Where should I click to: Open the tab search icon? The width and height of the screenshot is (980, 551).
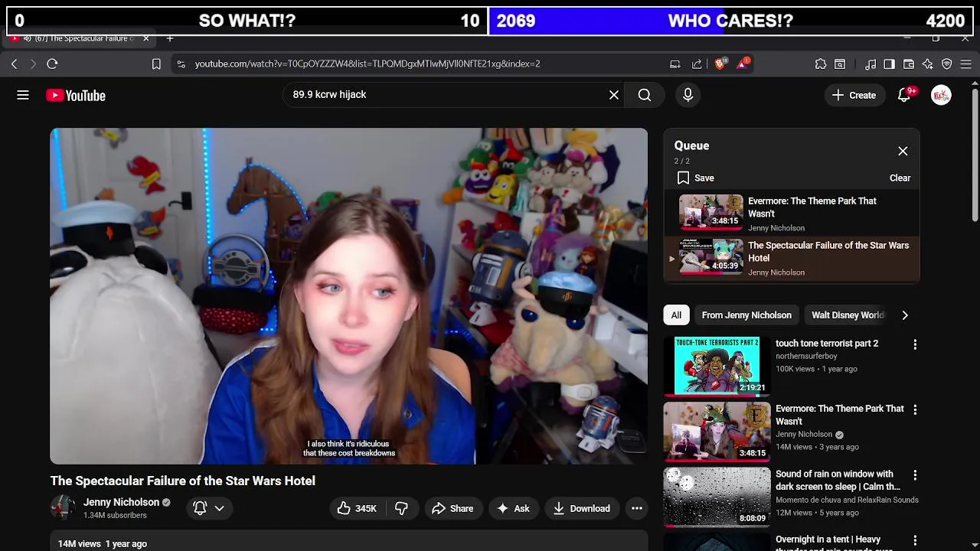[x=840, y=64]
